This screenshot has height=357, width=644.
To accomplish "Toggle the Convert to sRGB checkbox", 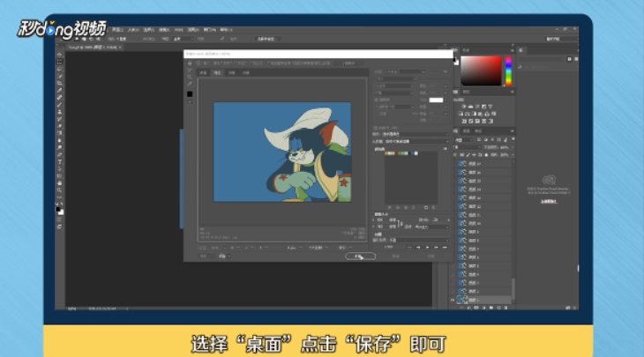I will (x=376, y=128).
